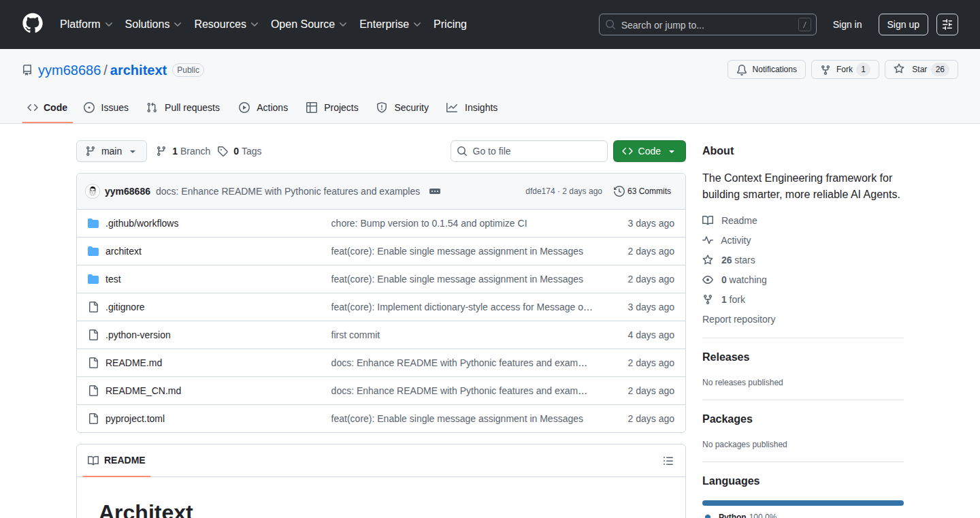Click the star icon beside 26 stars
The height and width of the screenshot is (518, 980).
(x=708, y=260)
